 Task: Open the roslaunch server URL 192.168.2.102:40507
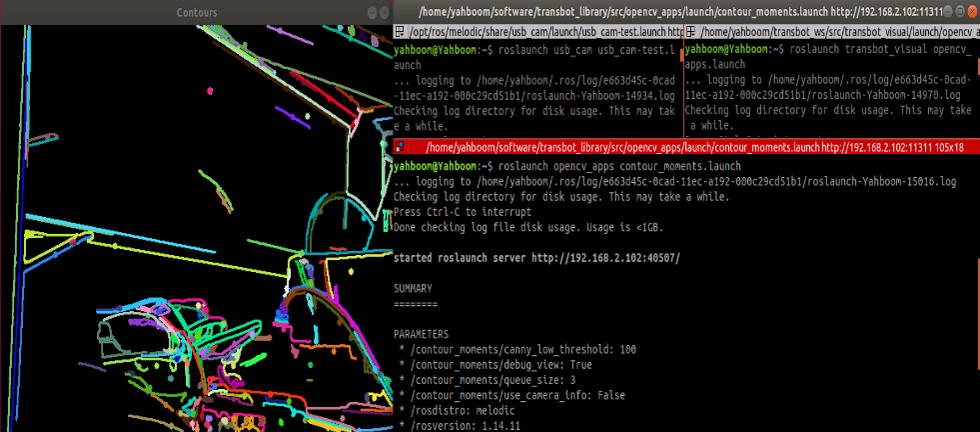(x=605, y=258)
